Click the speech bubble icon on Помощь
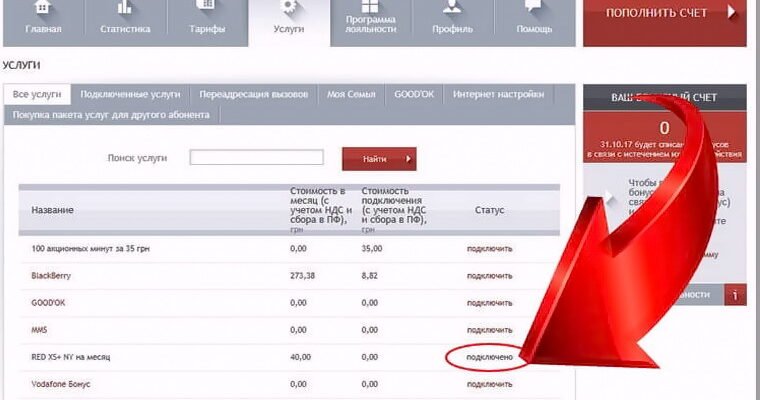Screen dimensions: 760x400 [x=533, y=6]
